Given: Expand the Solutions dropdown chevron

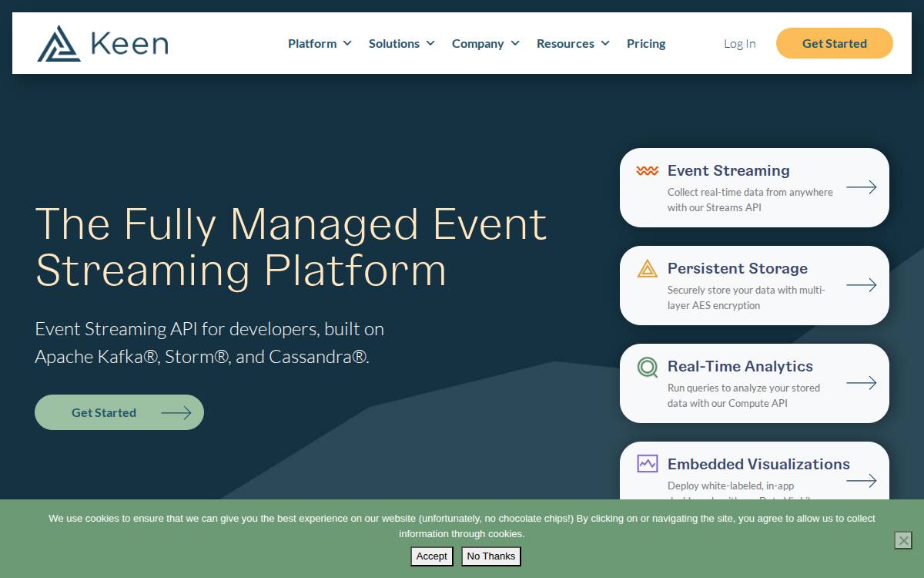Looking at the screenshot, I should (430, 43).
